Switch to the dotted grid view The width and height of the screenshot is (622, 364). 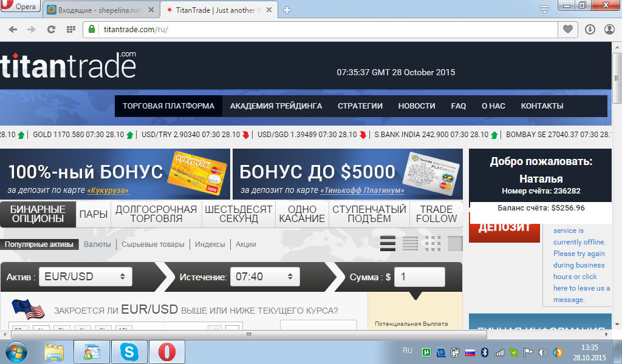(432, 244)
